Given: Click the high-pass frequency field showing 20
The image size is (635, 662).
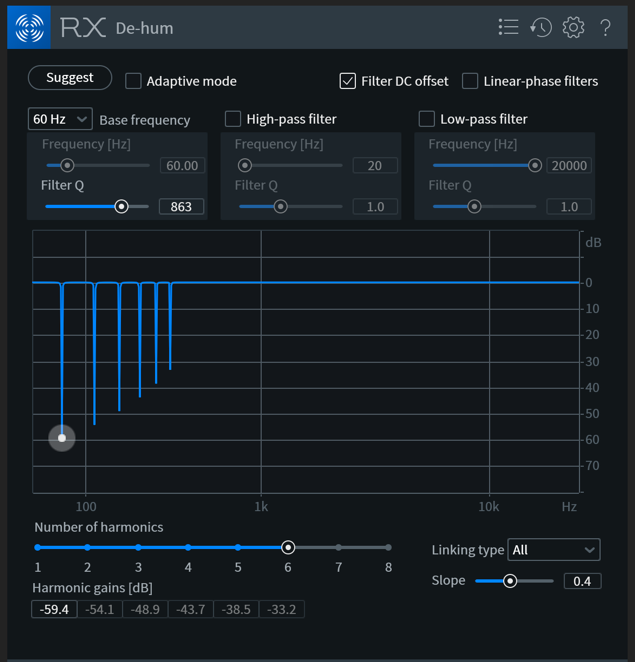Looking at the screenshot, I should coord(375,165).
